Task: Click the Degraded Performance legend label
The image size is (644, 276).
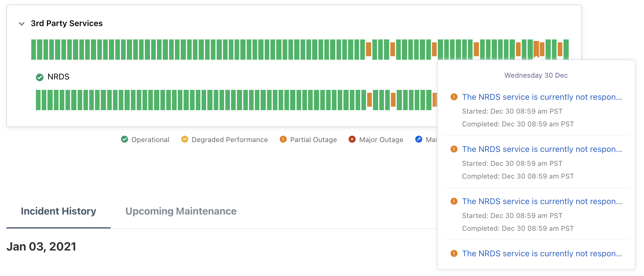Action: (x=230, y=140)
